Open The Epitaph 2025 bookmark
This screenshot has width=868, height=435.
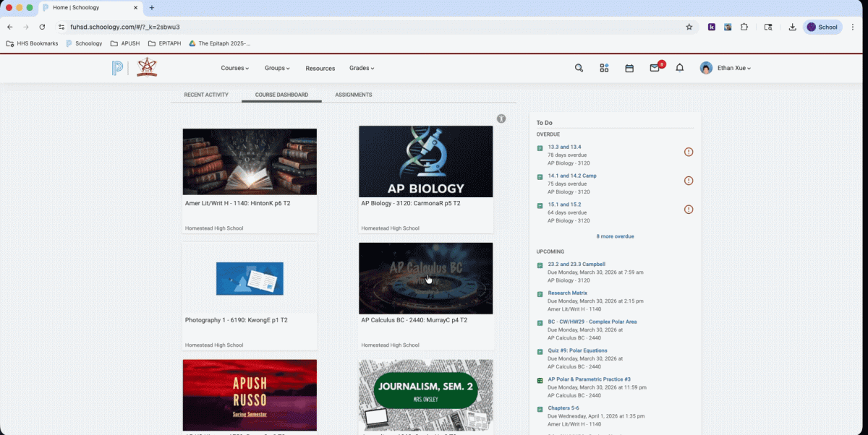pos(220,43)
